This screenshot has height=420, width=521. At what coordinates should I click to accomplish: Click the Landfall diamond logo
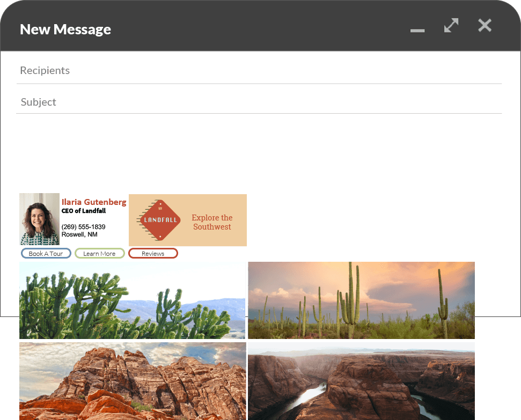[159, 220]
